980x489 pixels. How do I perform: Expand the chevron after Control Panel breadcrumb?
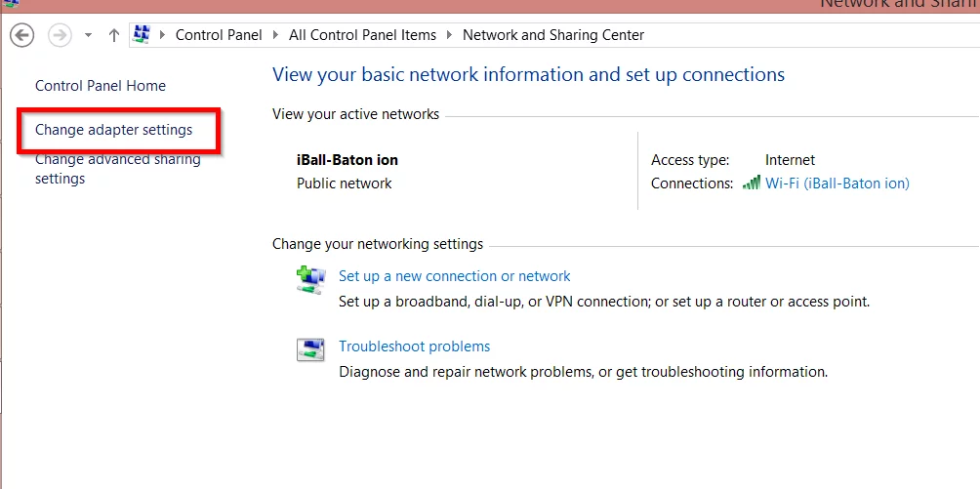tap(275, 35)
